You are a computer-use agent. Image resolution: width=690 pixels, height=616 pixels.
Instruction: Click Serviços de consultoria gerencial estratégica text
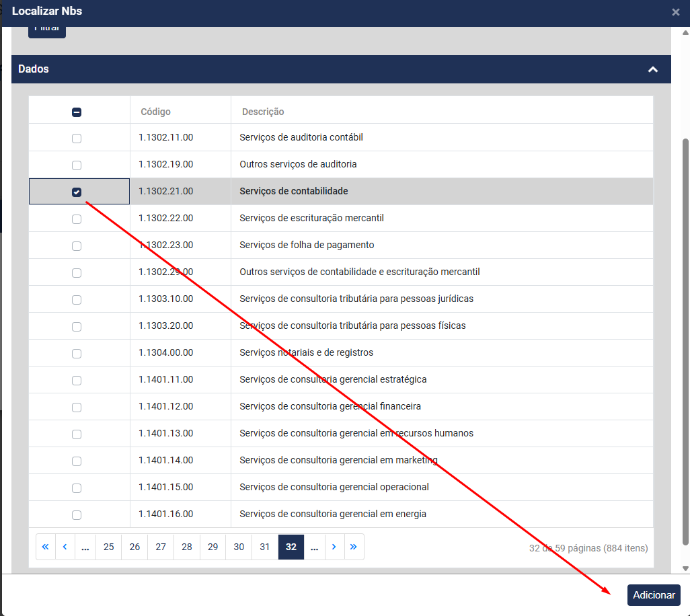click(333, 379)
